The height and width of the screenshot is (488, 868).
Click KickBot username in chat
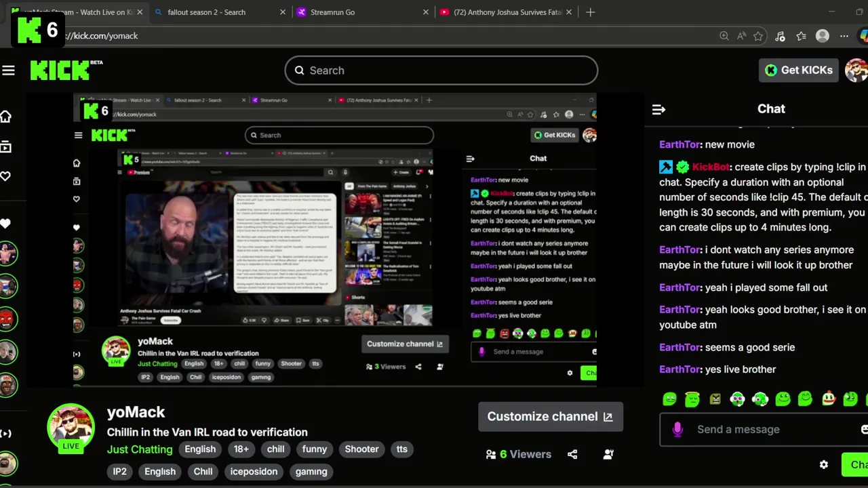point(711,167)
